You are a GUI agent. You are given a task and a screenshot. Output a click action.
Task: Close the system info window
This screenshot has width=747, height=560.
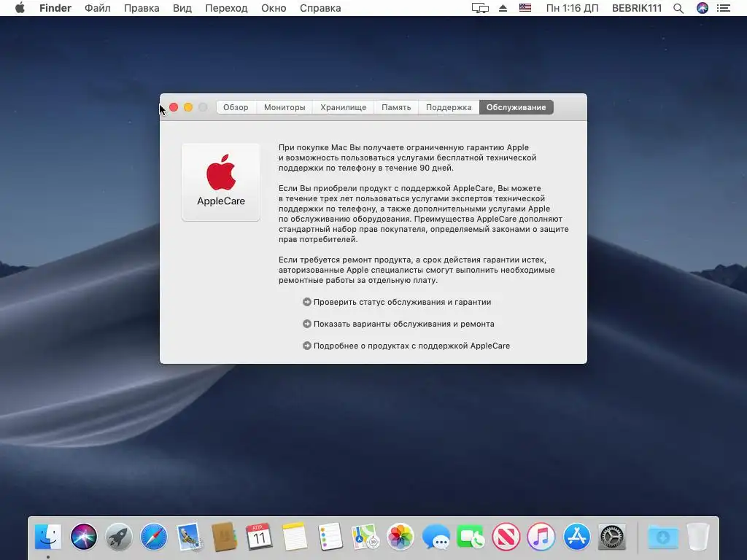(x=174, y=107)
